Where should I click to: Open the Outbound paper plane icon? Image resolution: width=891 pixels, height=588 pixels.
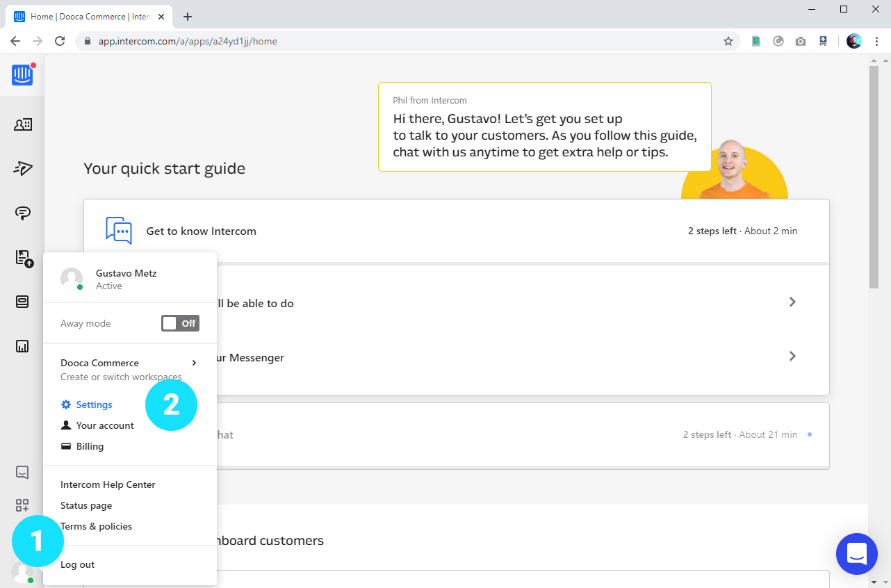coord(22,168)
